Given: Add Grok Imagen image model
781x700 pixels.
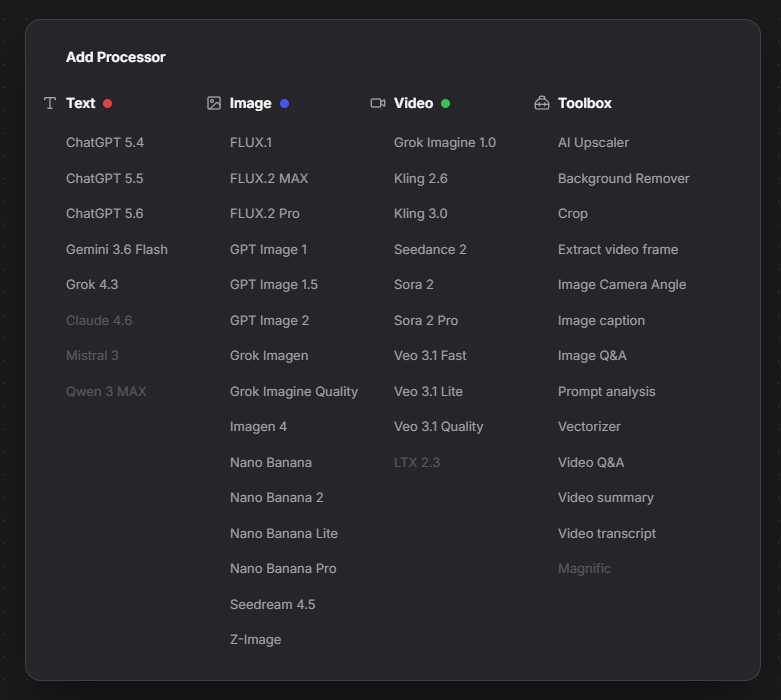Looking at the screenshot, I should click(x=269, y=355).
